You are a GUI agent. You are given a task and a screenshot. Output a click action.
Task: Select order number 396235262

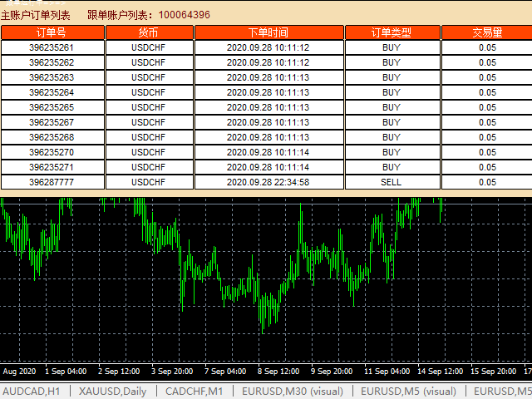tap(52, 62)
